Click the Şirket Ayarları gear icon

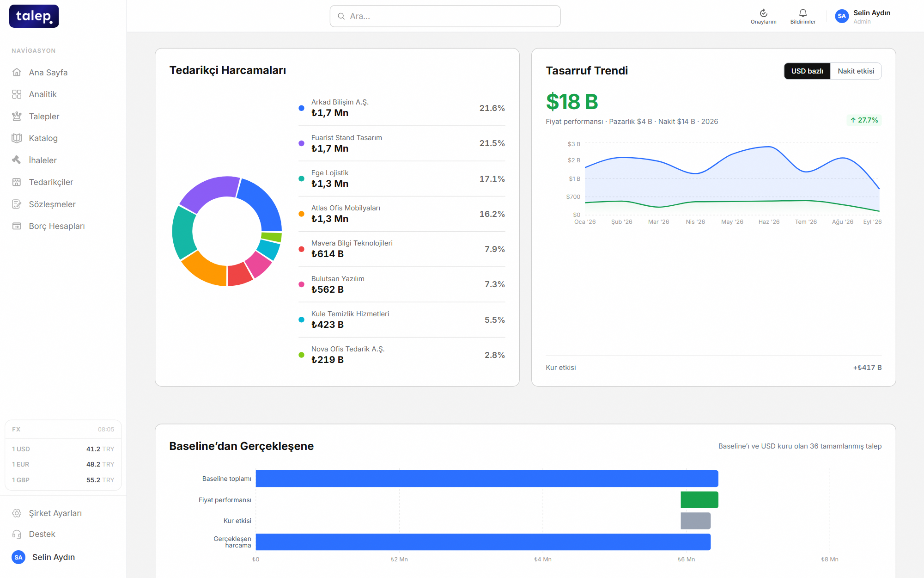pos(17,513)
